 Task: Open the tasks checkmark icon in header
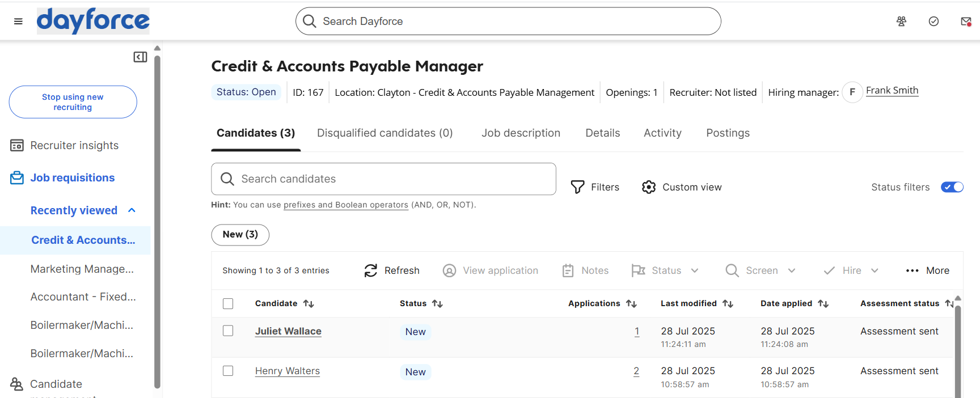[933, 22]
